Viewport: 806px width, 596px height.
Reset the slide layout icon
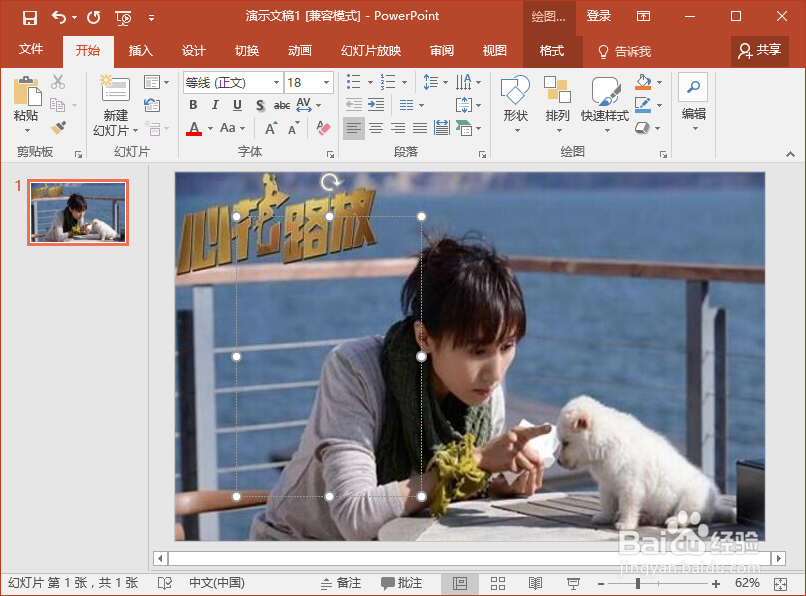pyautogui.click(x=152, y=105)
